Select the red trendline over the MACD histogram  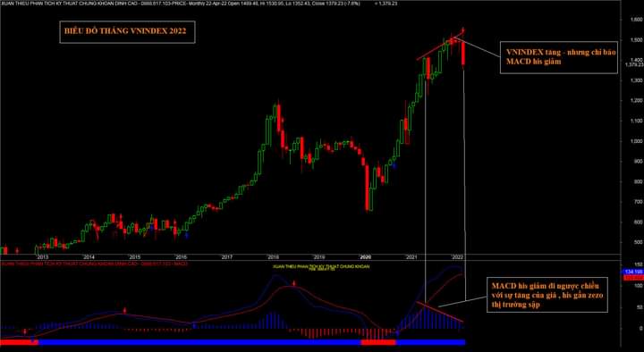[x=440, y=312]
